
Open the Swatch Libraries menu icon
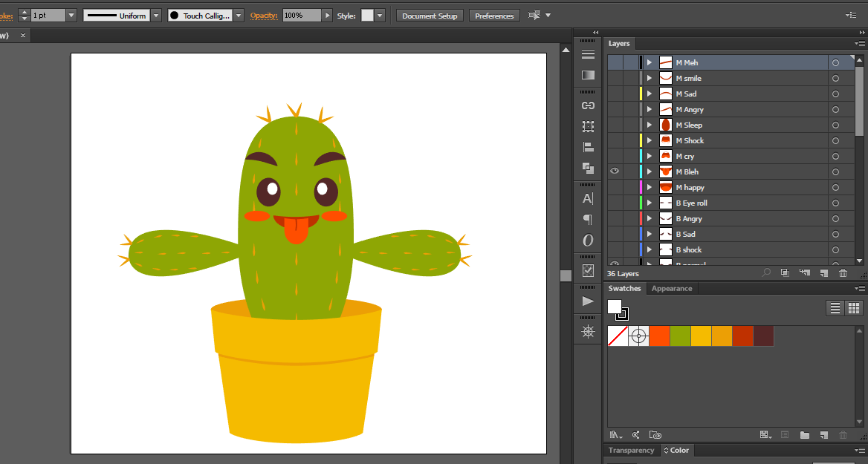[615, 435]
